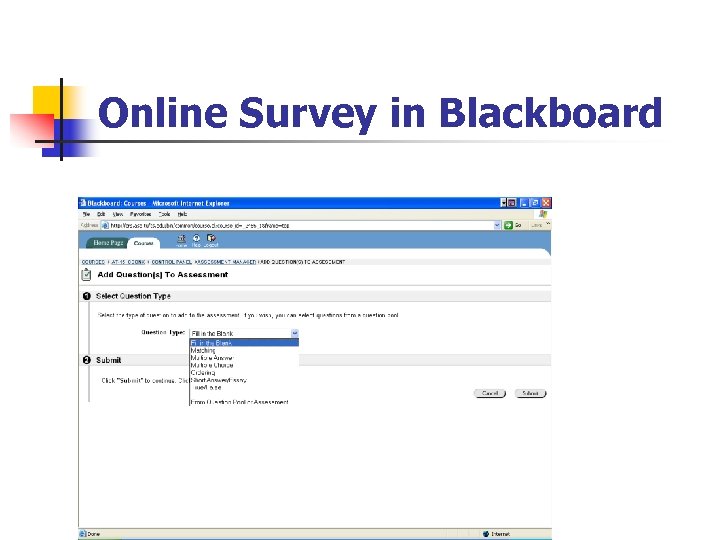Select Short Answer/Essay option
This screenshot has width=720, height=540.
[244, 380]
